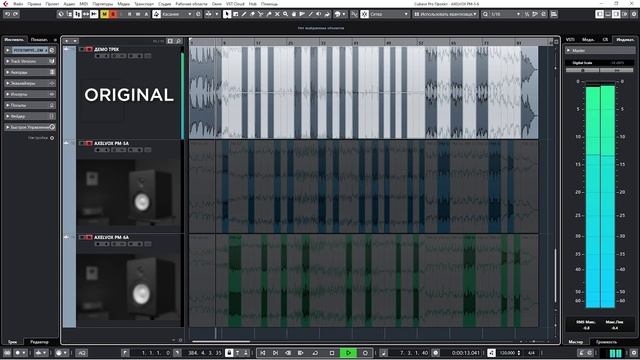Select the Glue tool
The width and height of the screenshot is (640, 360).
[269, 14]
